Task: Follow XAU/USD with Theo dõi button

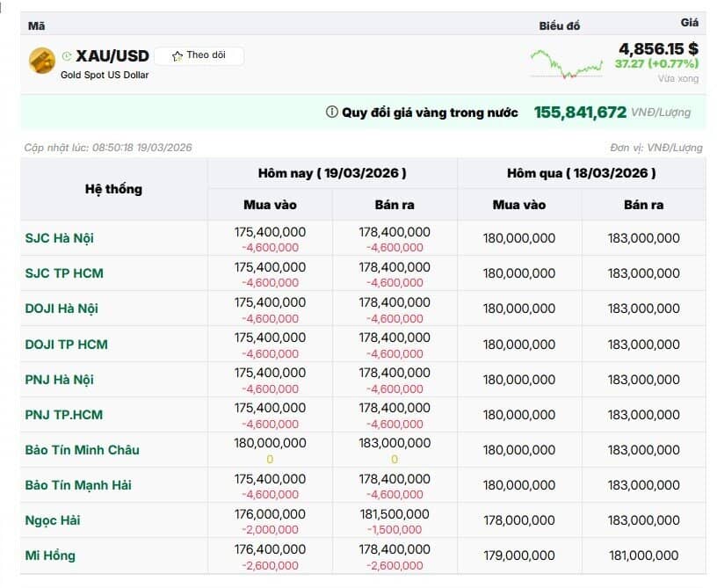Action: (x=199, y=55)
